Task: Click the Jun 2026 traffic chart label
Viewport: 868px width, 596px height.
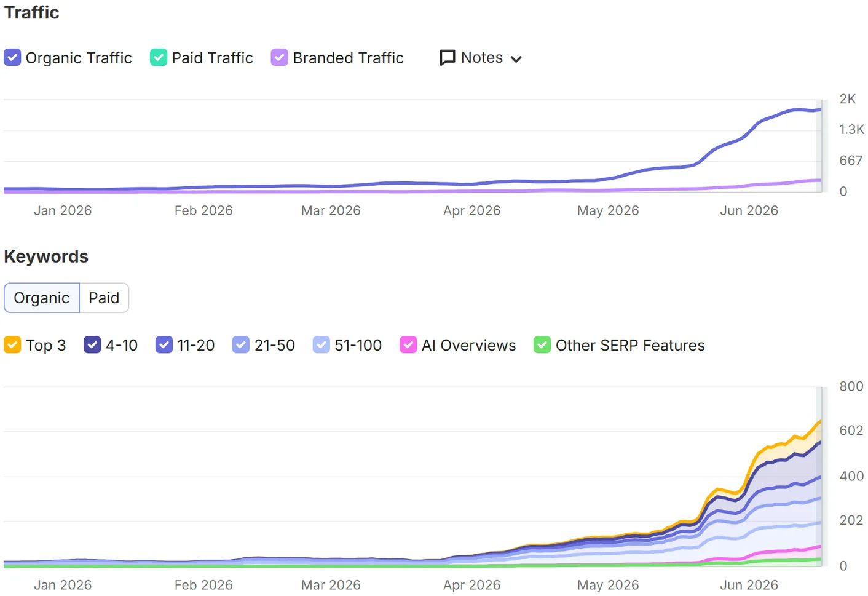Action: click(x=749, y=210)
